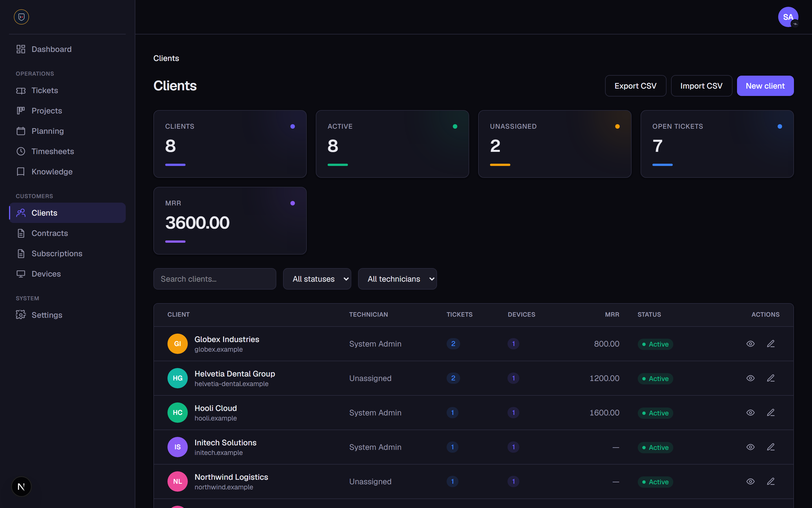Edit Initech Solutions with the pencil icon
Screen dimensions: 812x508
tap(771, 447)
